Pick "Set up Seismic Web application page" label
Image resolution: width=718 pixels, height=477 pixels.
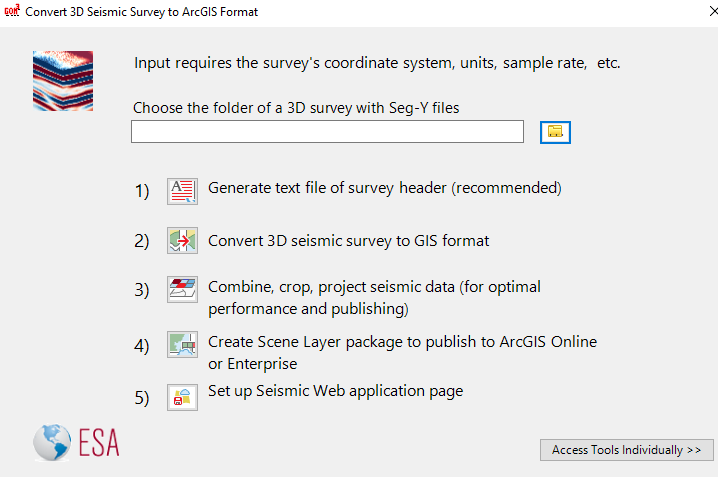pyautogui.click(x=335, y=391)
